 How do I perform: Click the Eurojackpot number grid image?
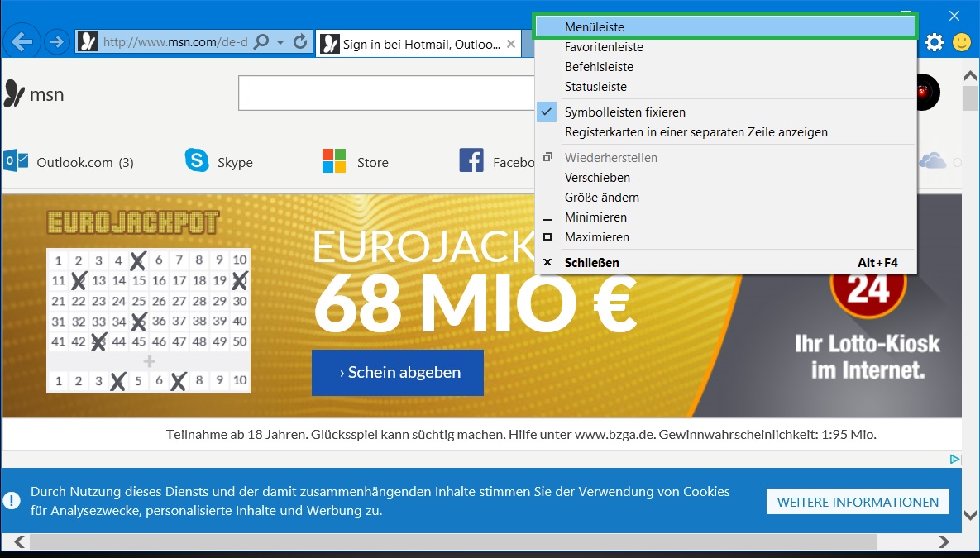pyautogui.click(x=149, y=321)
